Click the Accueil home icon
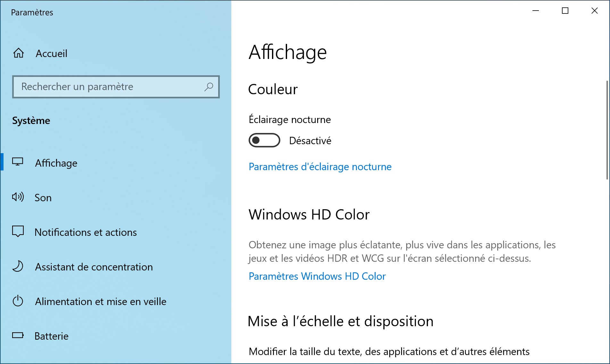610x364 pixels. tap(18, 53)
